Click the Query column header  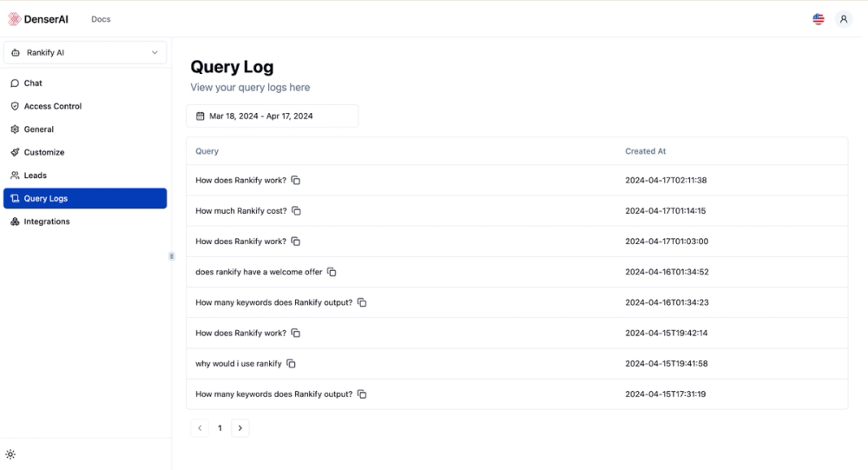pyautogui.click(x=207, y=151)
